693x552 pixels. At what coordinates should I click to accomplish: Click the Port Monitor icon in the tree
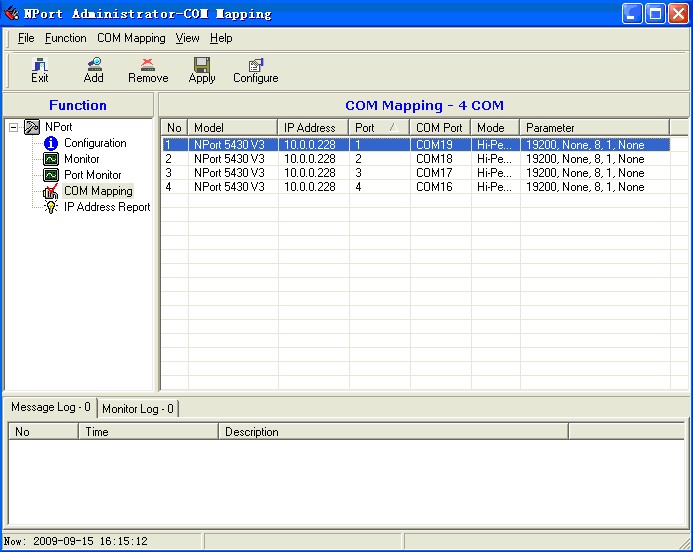tap(51, 175)
